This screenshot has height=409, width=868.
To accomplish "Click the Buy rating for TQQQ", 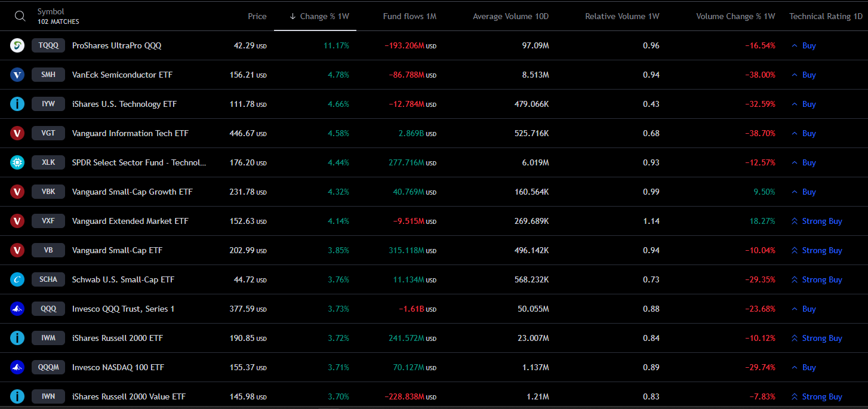I will point(804,45).
